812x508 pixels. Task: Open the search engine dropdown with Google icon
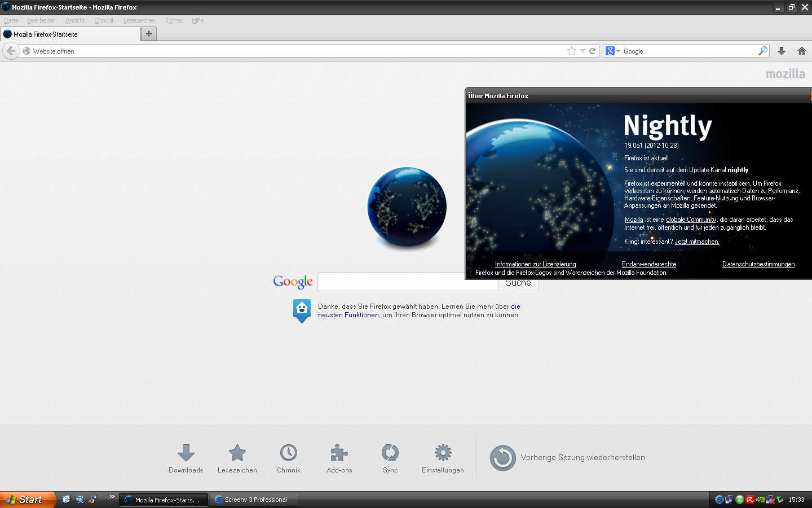click(612, 51)
